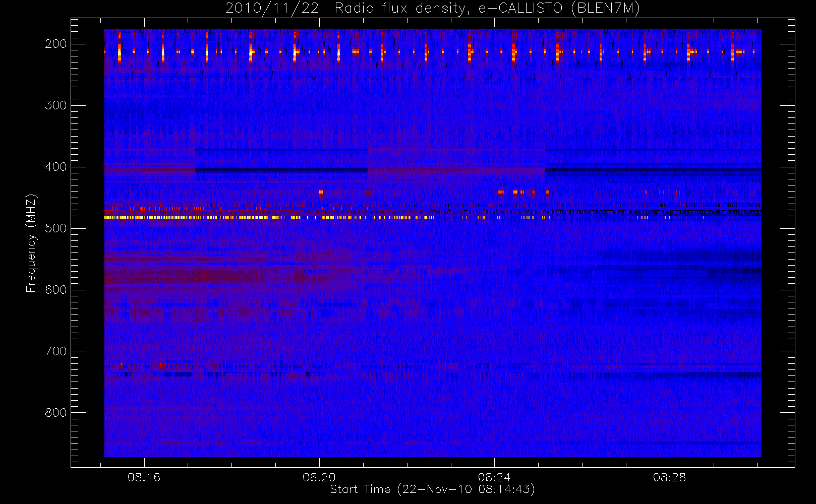The image size is (816, 504).
Task: Click the 'Frequency (MHZ)' axis label
Action: click(x=31, y=243)
